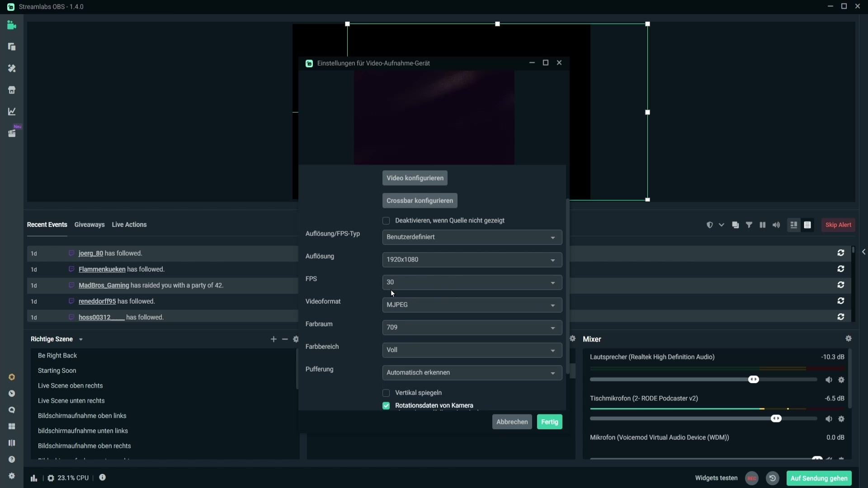Open the replay buffer icon
The height and width of the screenshot is (488, 868).
pyautogui.click(x=773, y=478)
